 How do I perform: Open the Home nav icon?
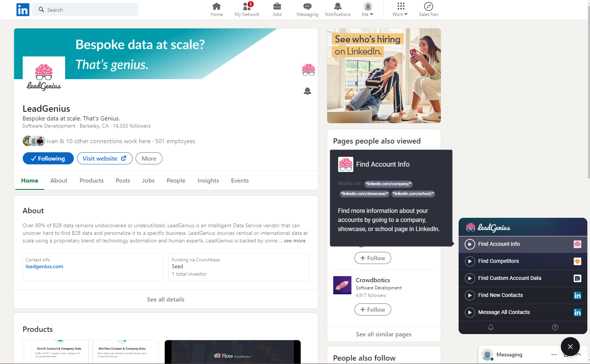pos(217,10)
